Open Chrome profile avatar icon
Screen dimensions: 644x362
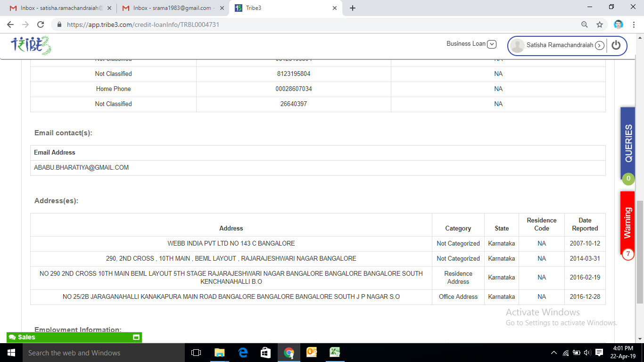point(619,25)
